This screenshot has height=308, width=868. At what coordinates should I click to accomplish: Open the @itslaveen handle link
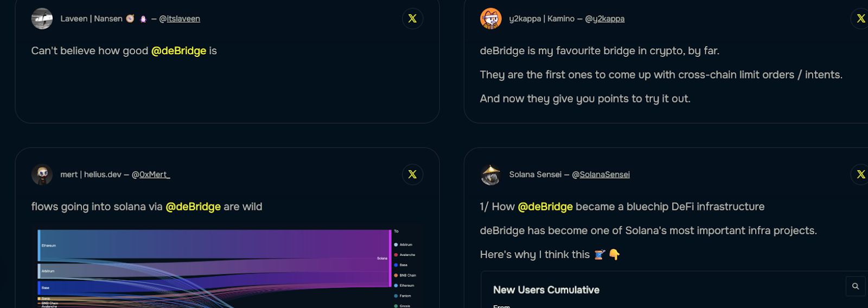[183, 18]
